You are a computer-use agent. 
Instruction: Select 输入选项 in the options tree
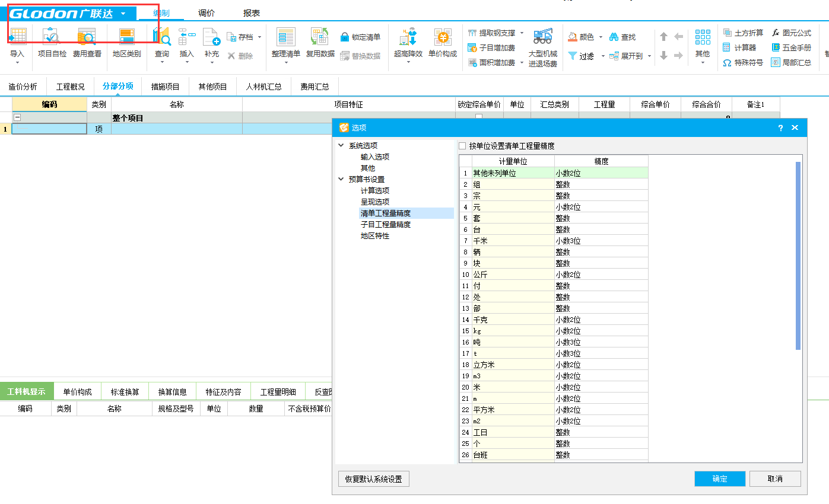(375, 157)
